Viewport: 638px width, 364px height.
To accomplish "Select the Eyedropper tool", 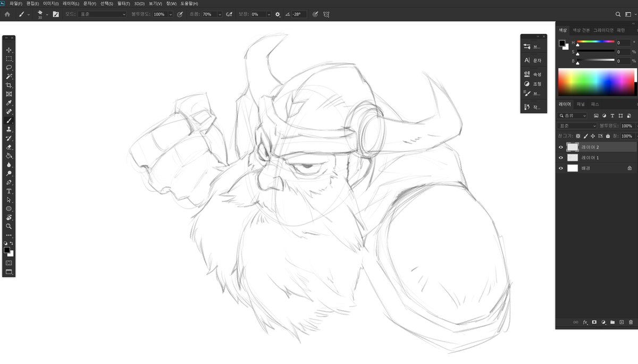I will pyautogui.click(x=9, y=103).
